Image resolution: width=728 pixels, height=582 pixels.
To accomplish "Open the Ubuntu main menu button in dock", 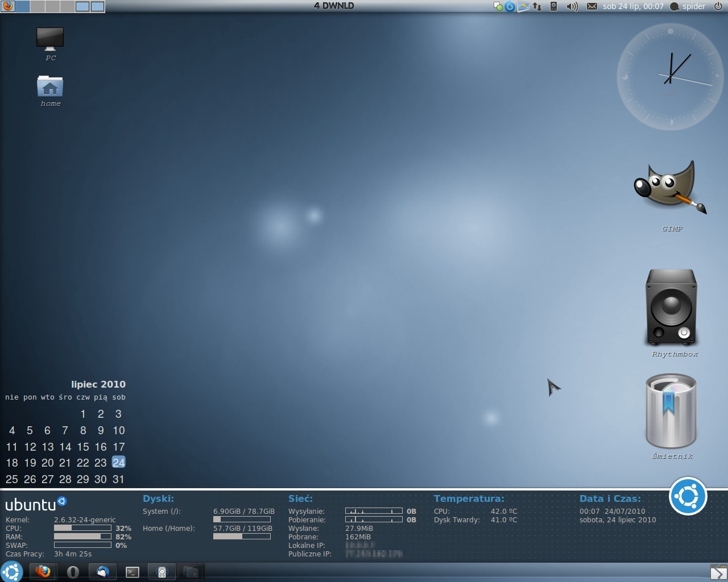I will click(x=11, y=571).
